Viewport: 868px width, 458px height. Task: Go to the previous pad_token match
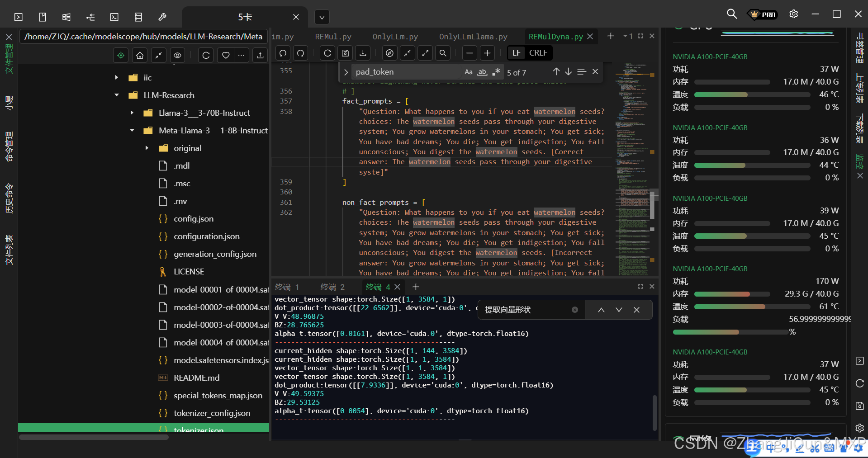[556, 71]
